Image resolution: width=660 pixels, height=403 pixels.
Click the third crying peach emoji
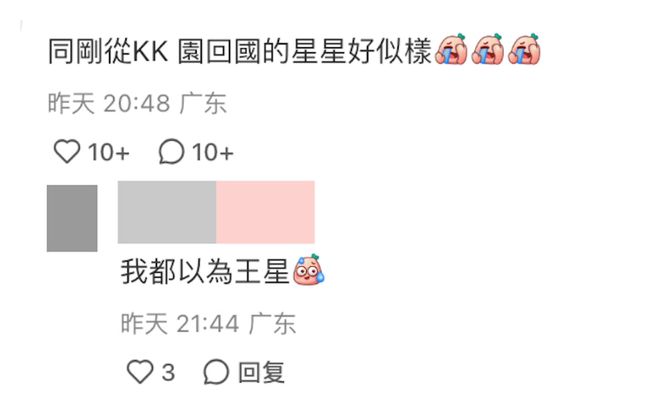pyautogui.click(x=524, y=49)
